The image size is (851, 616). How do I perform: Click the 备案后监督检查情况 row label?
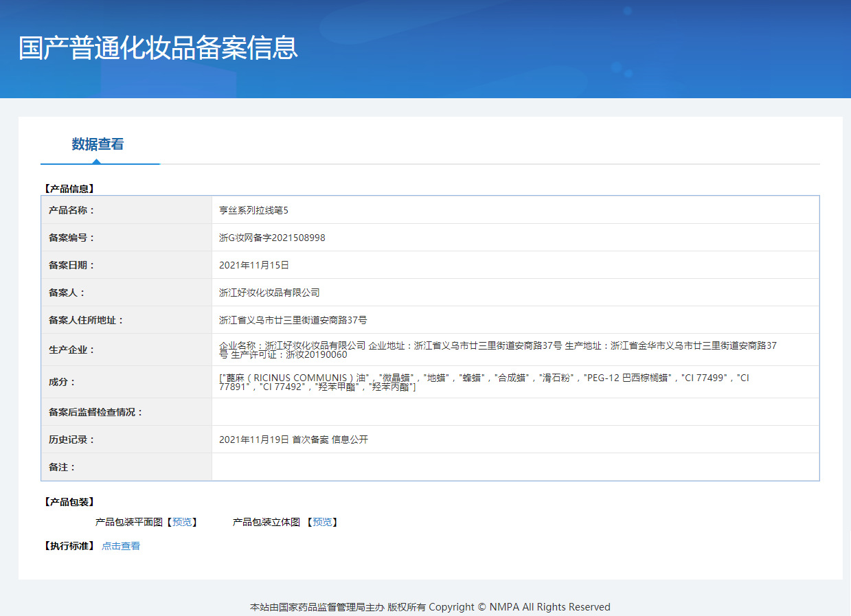tap(95, 412)
